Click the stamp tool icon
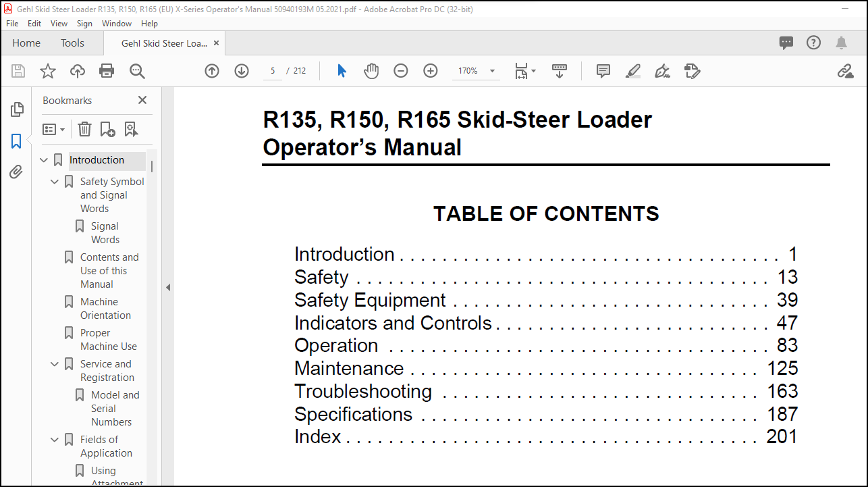The width and height of the screenshot is (868, 487). (x=692, y=71)
